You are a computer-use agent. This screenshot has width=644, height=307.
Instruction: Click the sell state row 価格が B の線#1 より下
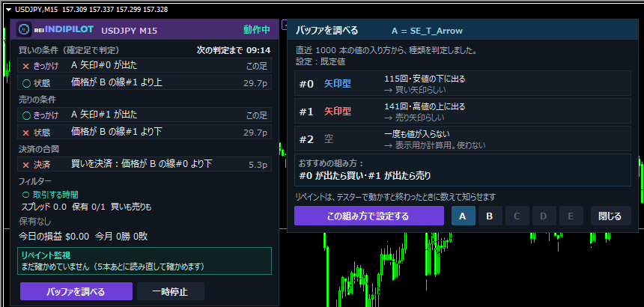click(x=145, y=132)
